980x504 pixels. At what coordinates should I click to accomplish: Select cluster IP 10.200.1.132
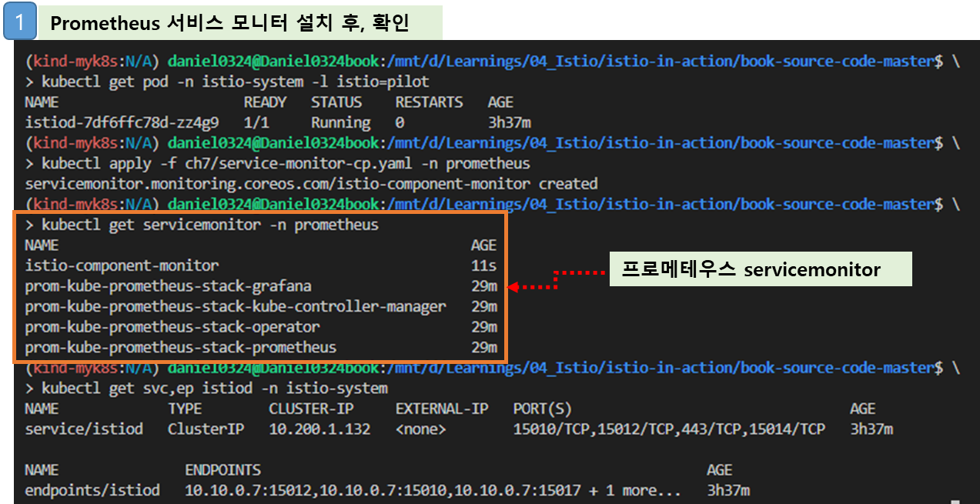pyautogui.click(x=319, y=429)
